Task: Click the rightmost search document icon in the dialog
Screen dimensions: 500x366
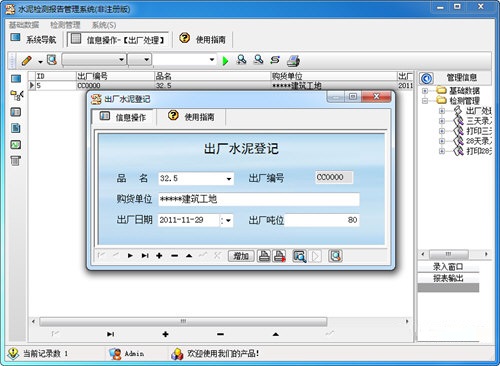Action: [335, 256]
